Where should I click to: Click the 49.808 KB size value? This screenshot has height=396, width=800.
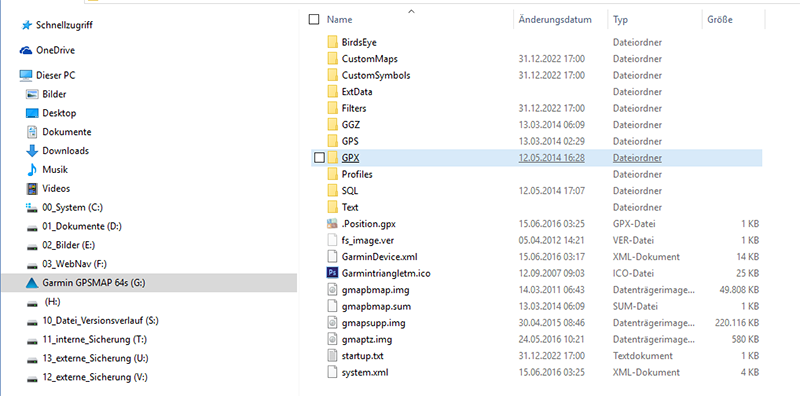tap(739, 290)
